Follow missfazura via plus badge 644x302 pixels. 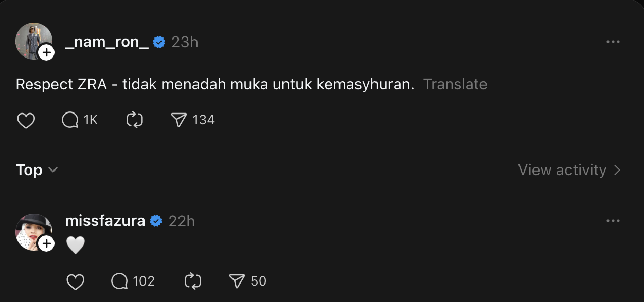tap(46, 243)
